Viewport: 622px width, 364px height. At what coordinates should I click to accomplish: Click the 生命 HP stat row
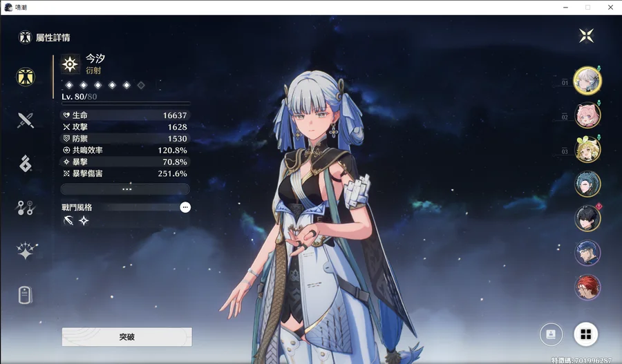pos(125,115)
